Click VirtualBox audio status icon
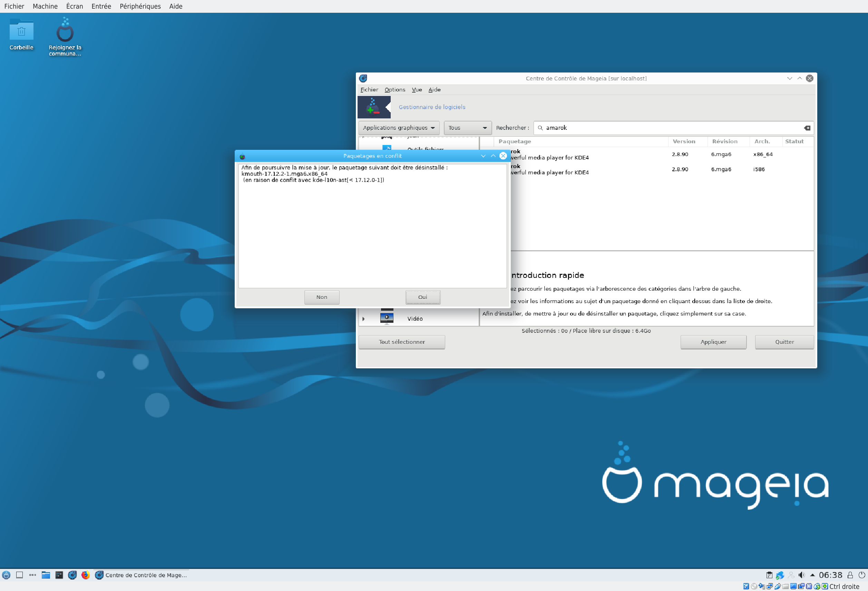The image size is (868, 591). click(762, 587)
